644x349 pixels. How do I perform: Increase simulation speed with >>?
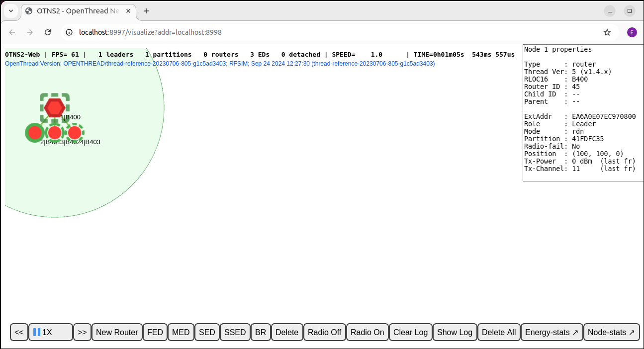point(82,332)
